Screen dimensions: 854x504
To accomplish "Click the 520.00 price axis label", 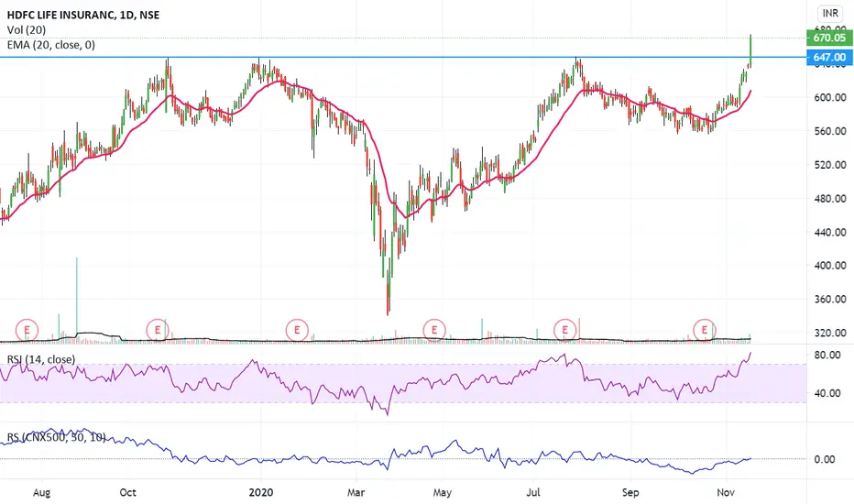I will pyautogui.click(x=830, y=165).
